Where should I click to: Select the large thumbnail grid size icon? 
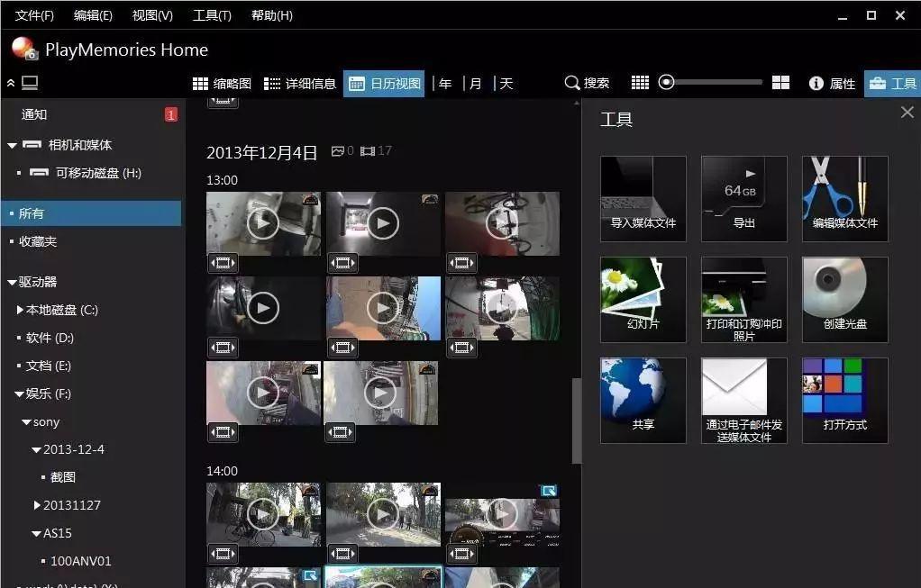pyautogui.click(x=780, y=83)
